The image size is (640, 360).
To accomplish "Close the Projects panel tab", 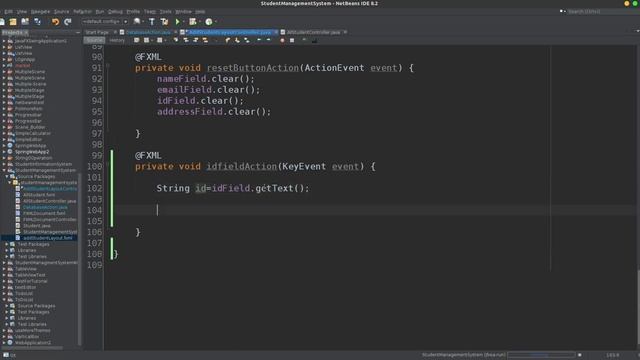I will pos(27,32).
